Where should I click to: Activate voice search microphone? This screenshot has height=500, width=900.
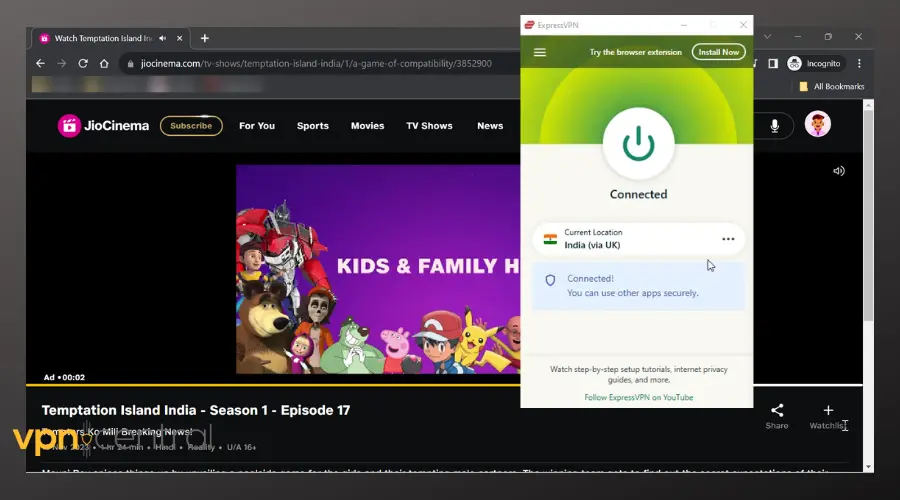click(774, 126)
